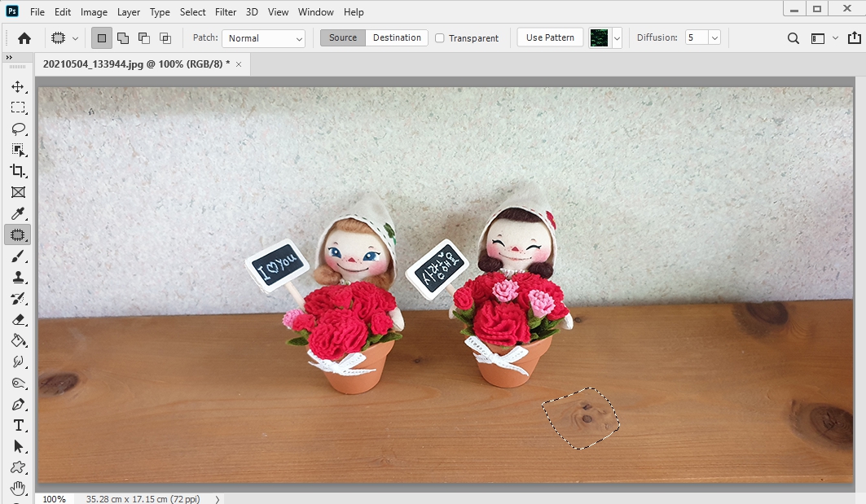
Task: Select the Sponge tool
Action: [18, 383]
